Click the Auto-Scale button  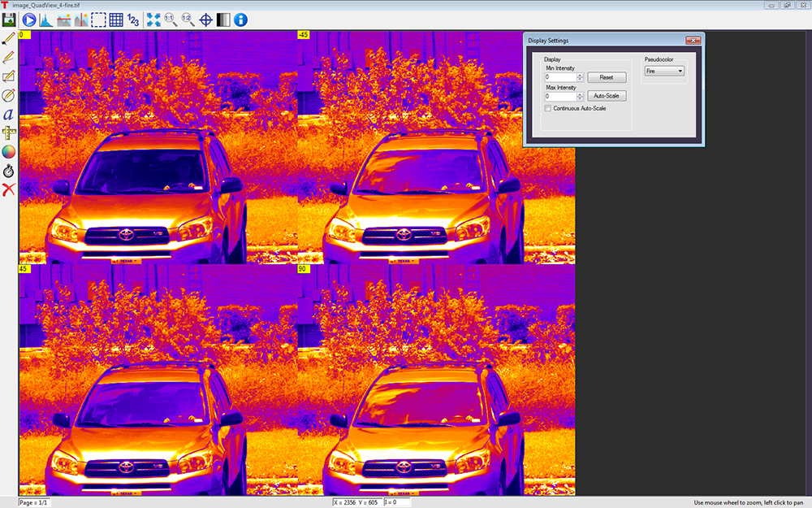pos(607,96)
